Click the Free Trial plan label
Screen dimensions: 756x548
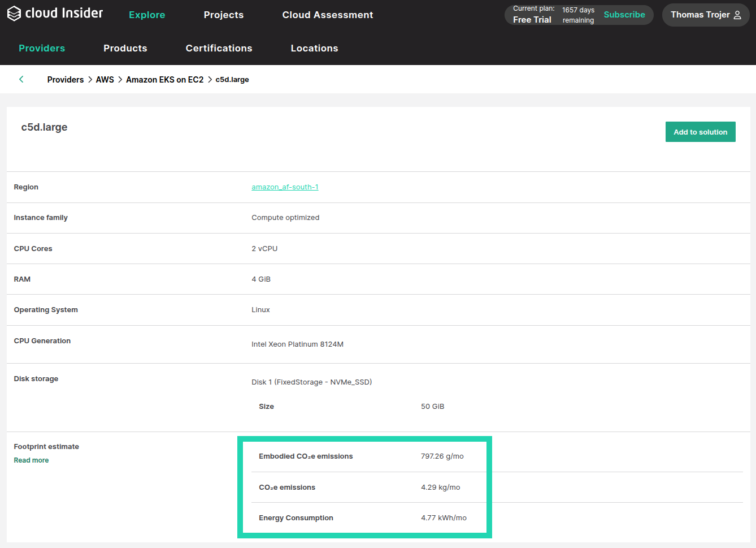532,20
